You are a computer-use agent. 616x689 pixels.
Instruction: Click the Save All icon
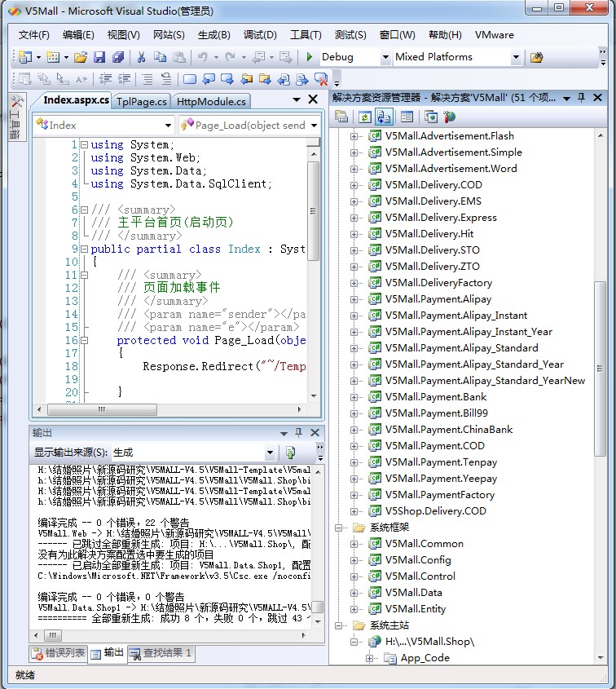click(x=118, y=57)
